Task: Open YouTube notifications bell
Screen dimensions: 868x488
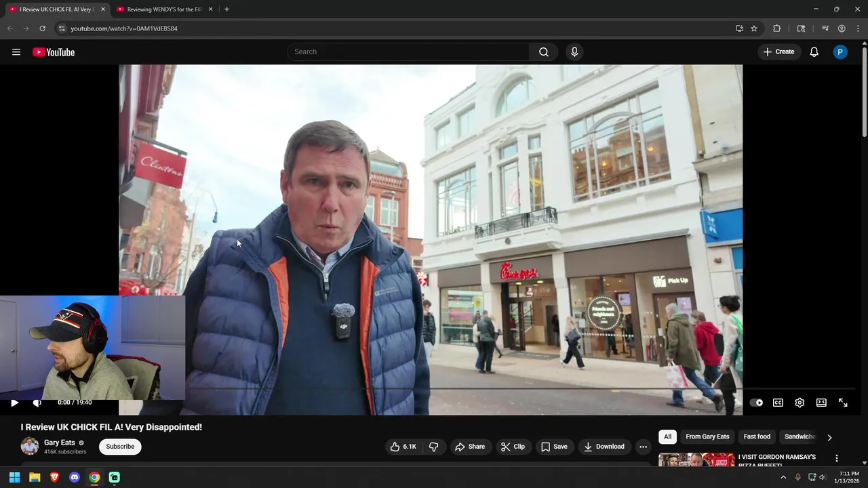Action: click(814, 52)
